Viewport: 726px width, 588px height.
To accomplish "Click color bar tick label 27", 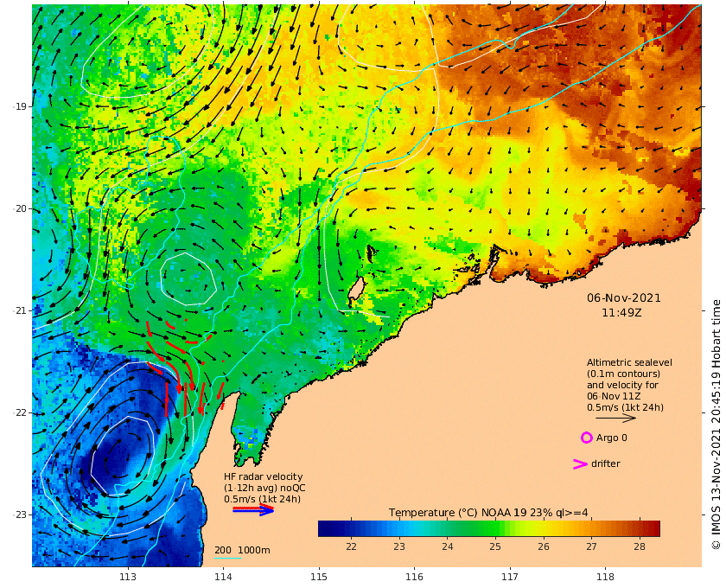I will pos(591,546).
